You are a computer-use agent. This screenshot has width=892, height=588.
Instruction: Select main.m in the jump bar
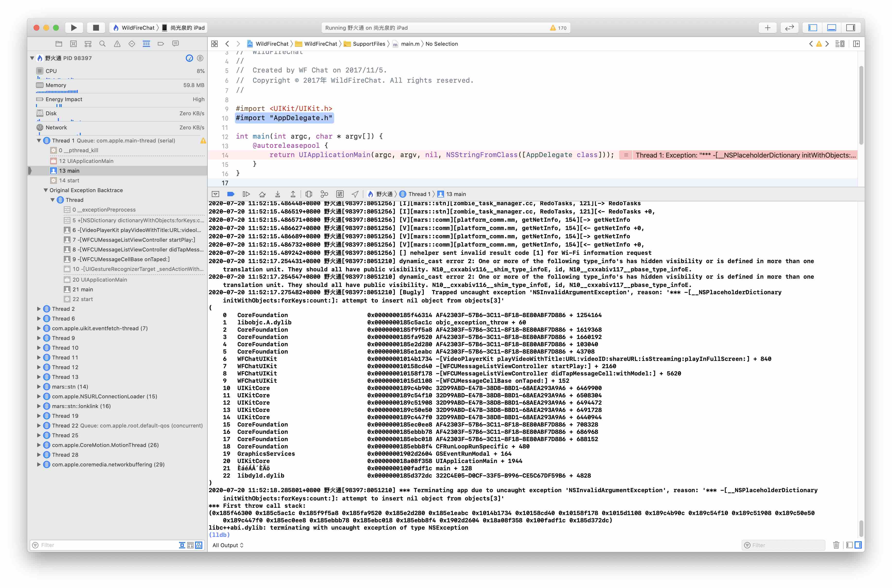(x=409, y=44)
